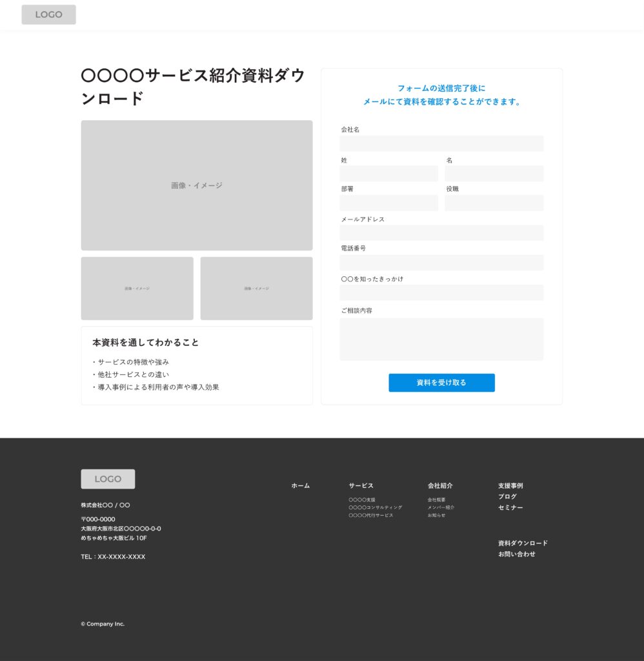The height and width of the screenshot is (661, 644).
Task: Click into the 姓 text field
Action: click(x=388, y=174)
